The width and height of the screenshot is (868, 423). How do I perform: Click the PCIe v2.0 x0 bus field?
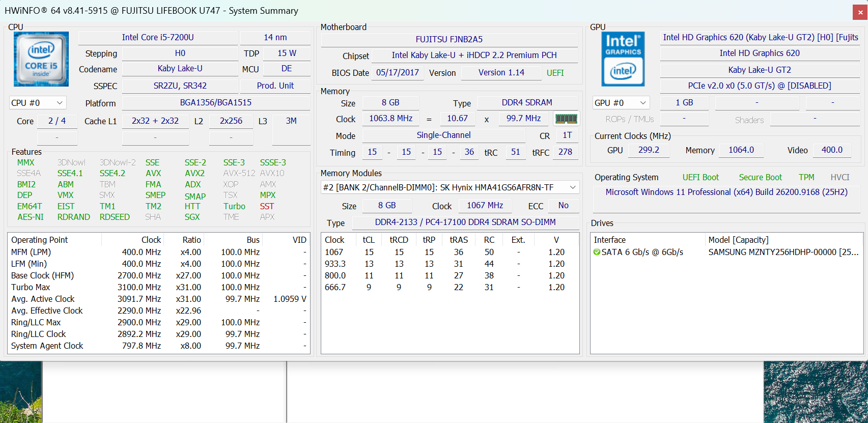coord(760,86)
